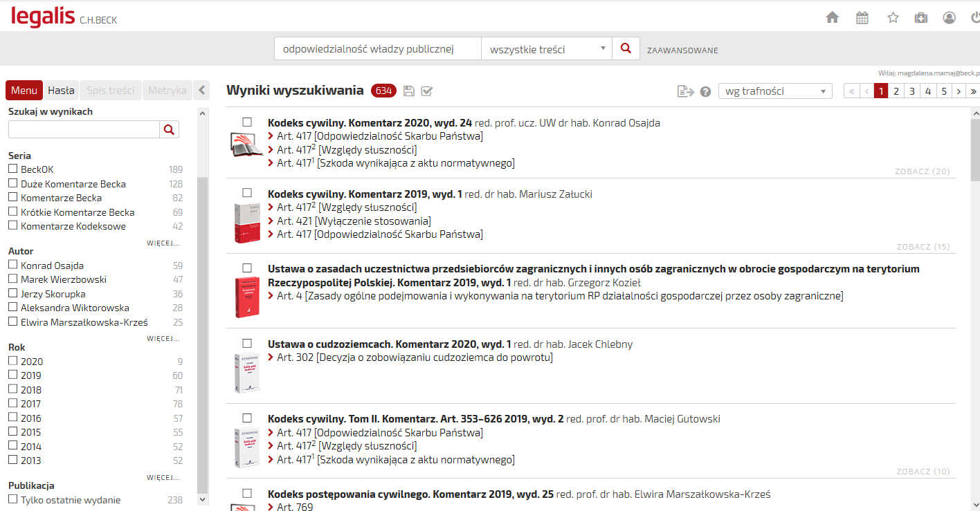The height and width of the screenshot is (511, 980).
Task: Open Art. 302 Decyzja o zobowiązaniu cudzoziemca link
Action: click(x=415, y=357)
